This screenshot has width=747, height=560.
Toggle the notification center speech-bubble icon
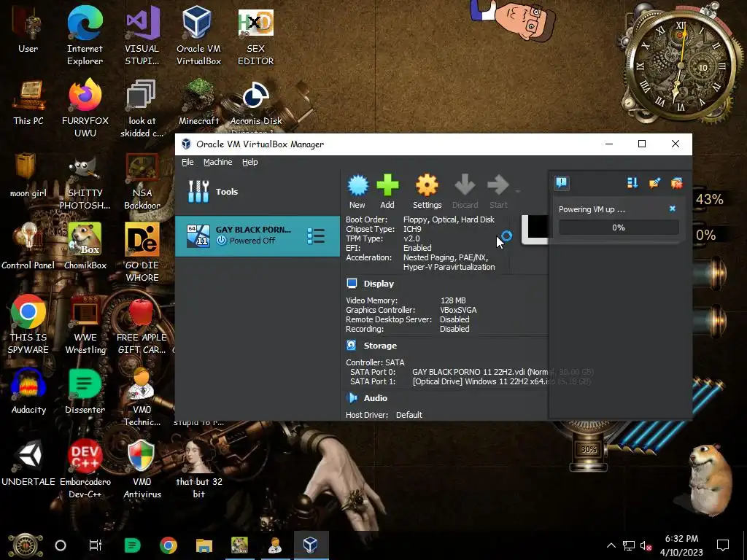click(562, 183)
